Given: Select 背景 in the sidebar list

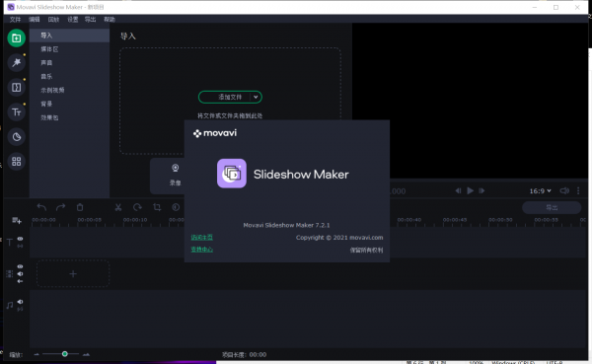Looking at the screenshot, I should [x=69, y=104].
